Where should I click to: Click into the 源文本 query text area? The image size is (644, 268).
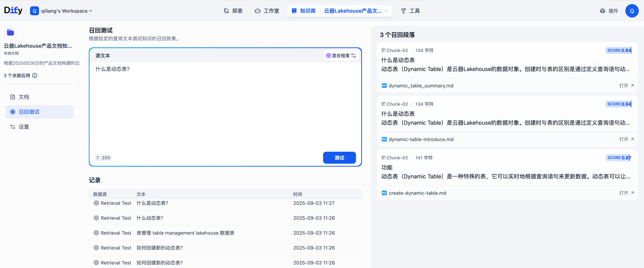click(225, 106)
